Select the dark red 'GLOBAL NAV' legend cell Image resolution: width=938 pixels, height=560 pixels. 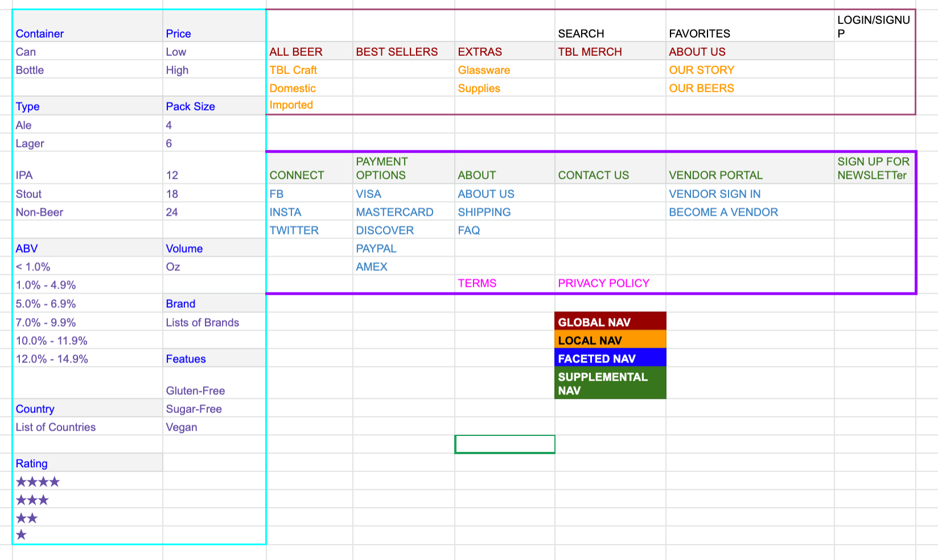pyautogui.click(x=610, y=322)
